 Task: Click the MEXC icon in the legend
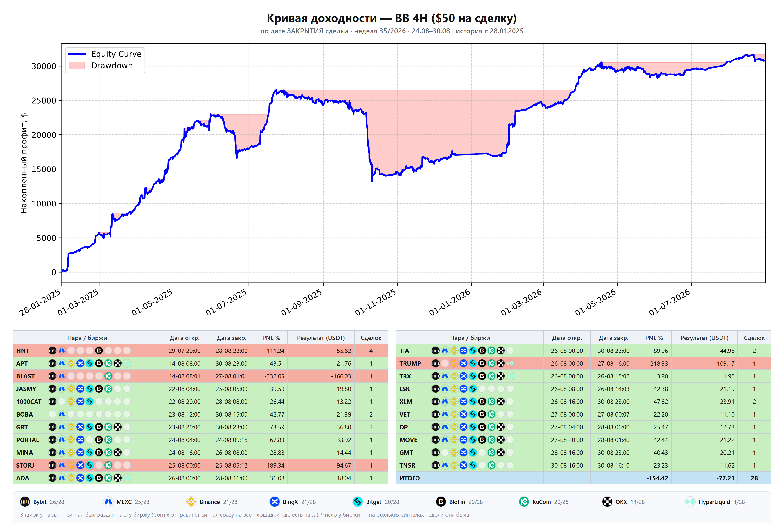[108, 502]
